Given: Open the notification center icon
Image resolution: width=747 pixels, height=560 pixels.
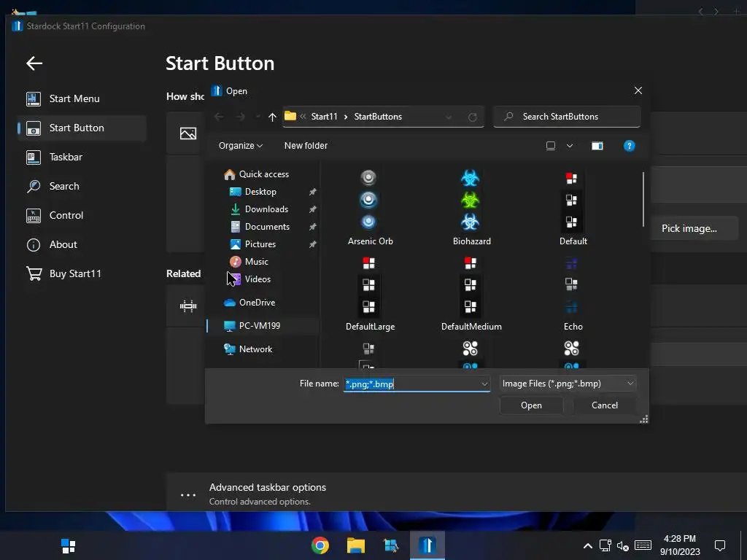Looking at the screenshot, I should point(720,545).
